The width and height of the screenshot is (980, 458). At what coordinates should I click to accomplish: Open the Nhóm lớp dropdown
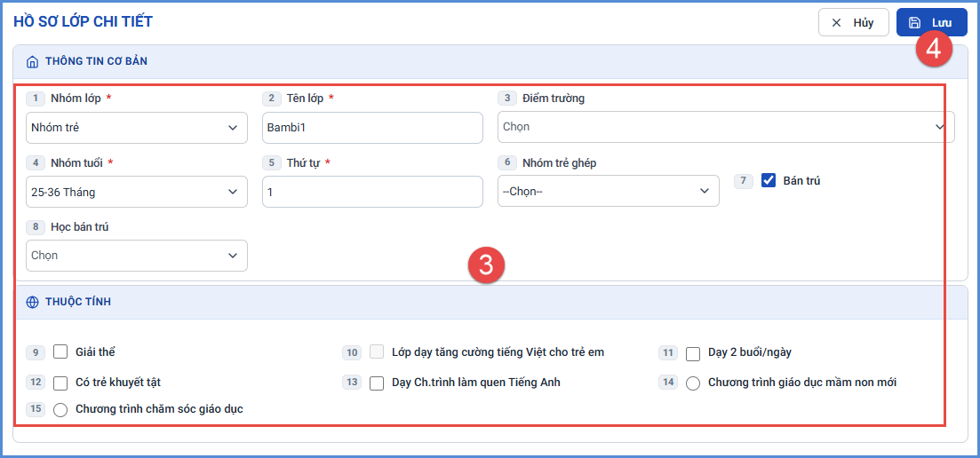pyautogui.click(x=137, y=128)
